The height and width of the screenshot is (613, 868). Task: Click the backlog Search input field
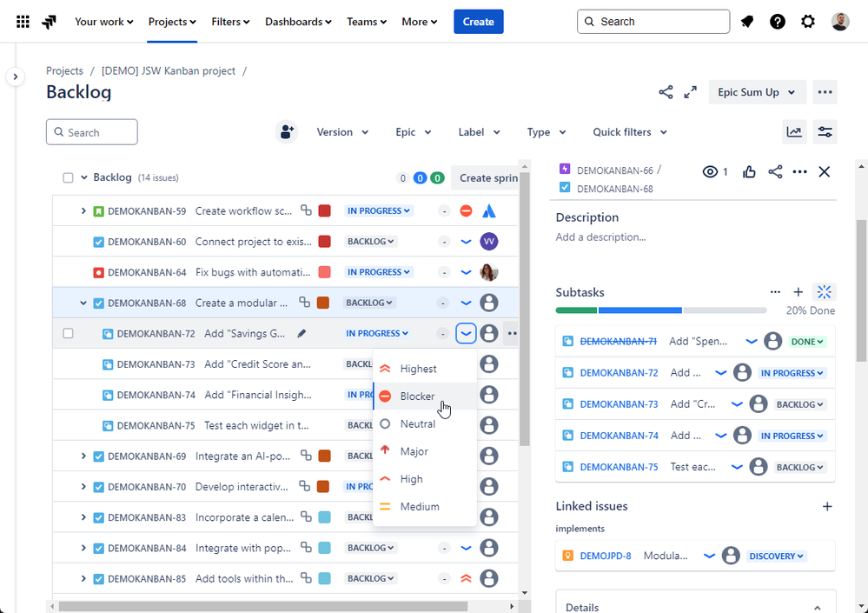pyautogui.click(x=92, y=132)
